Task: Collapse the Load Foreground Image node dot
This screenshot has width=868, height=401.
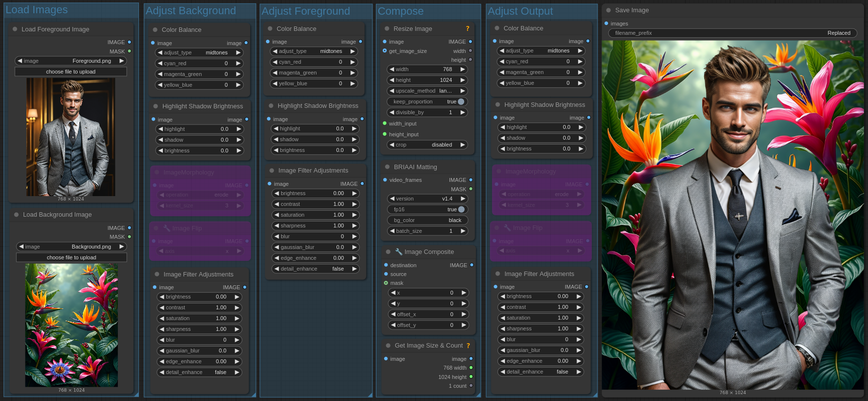Action: [15, 29]
